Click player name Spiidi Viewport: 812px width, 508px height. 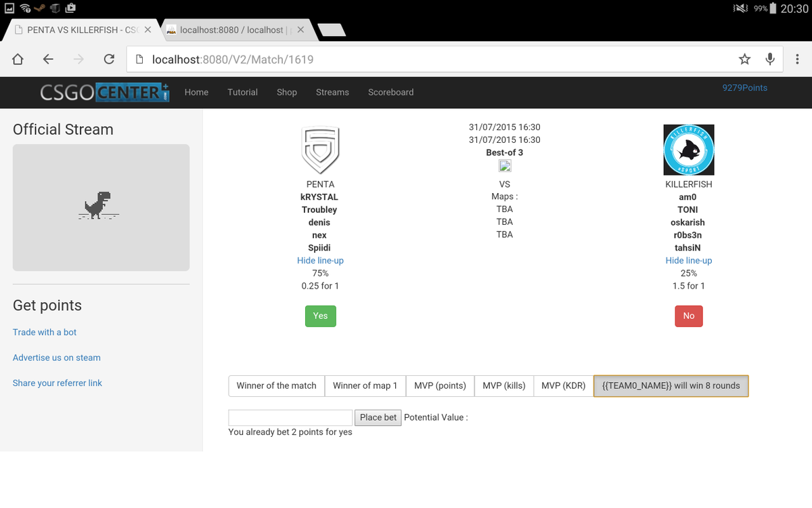(319, 248)
